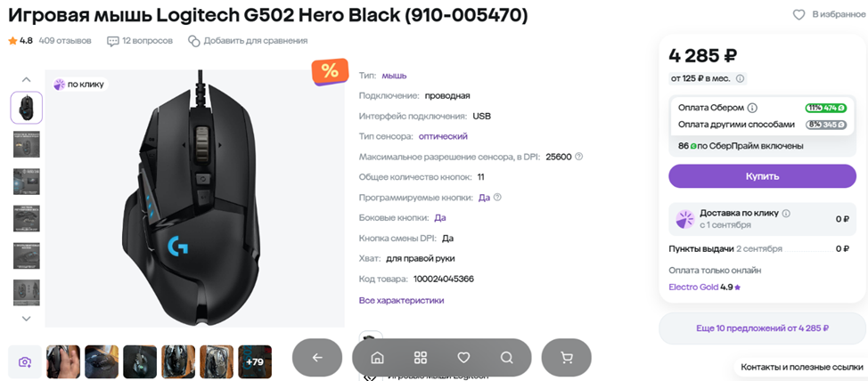This screenshot has height=381, width=868.
Task: Click info icon beside Доставка по клику
Action: (x=786, y=214)
